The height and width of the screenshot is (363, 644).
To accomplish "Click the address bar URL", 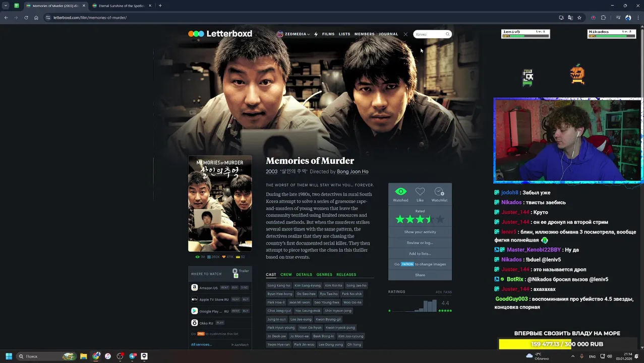I will (x=90, y=18).
